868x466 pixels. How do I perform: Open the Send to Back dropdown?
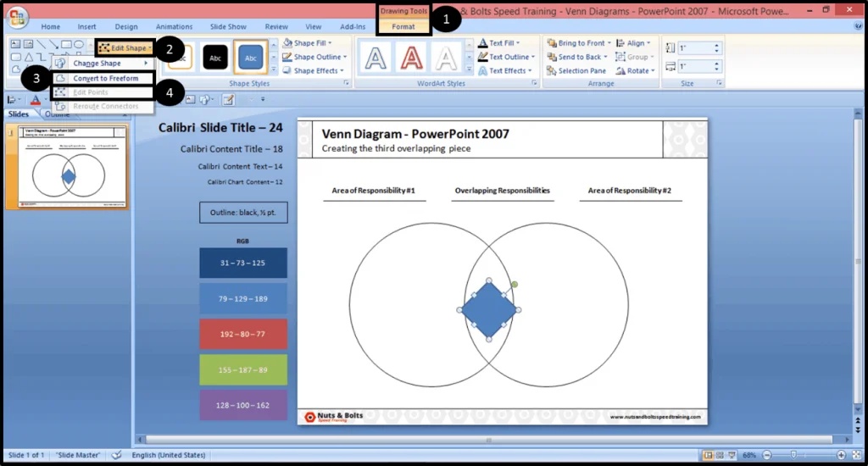pyautogui.click(x=576, y=57)
